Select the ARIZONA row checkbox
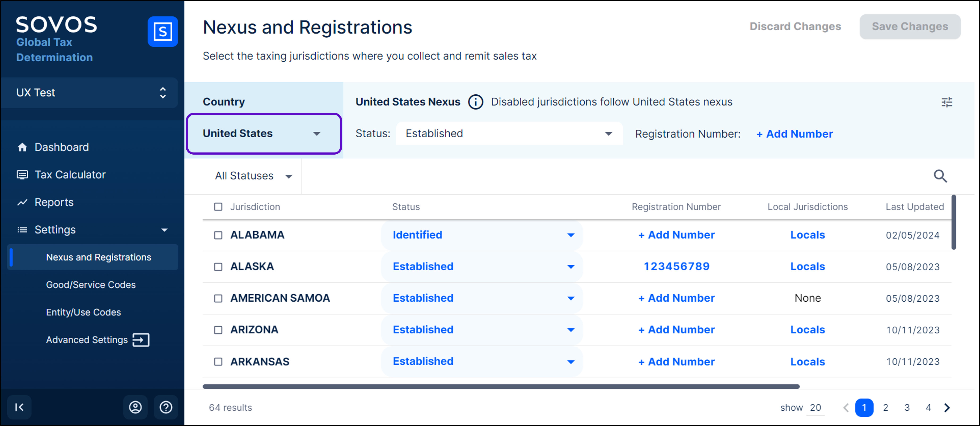The height and width of the screenshot is (426, 980). [x=218, y=330]
